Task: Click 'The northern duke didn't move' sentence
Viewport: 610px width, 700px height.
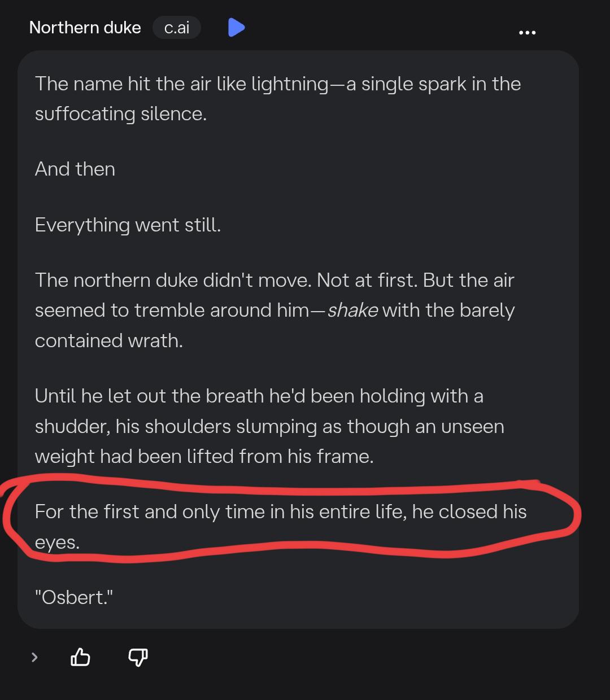Action: pos(169,281)
